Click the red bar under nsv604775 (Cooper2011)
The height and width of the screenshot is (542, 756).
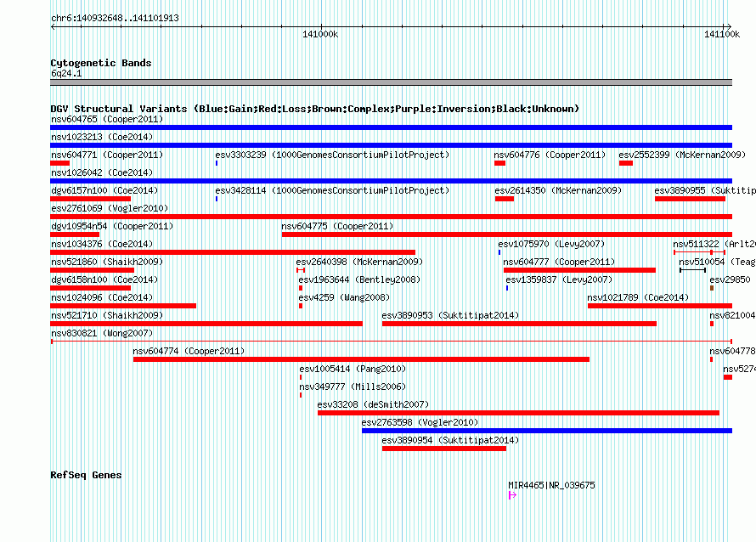pos(507,234)
